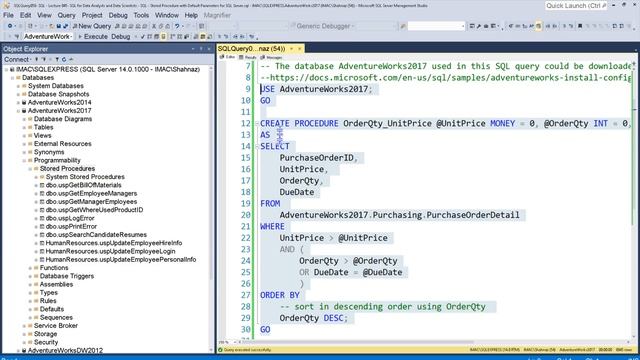Select Results to File icon
The image size is (640, 360).
tap(209, 37)
